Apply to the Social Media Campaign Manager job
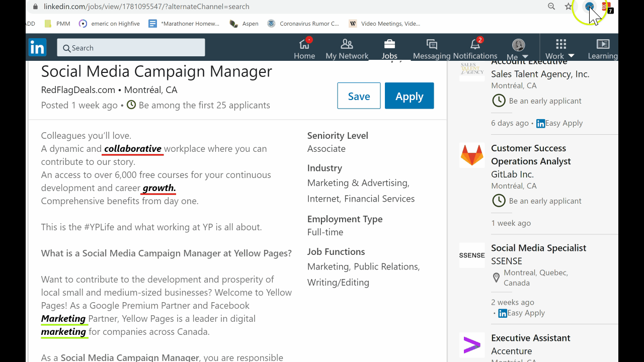The width and height of the screenshot is (644, 362). (410, 96)
